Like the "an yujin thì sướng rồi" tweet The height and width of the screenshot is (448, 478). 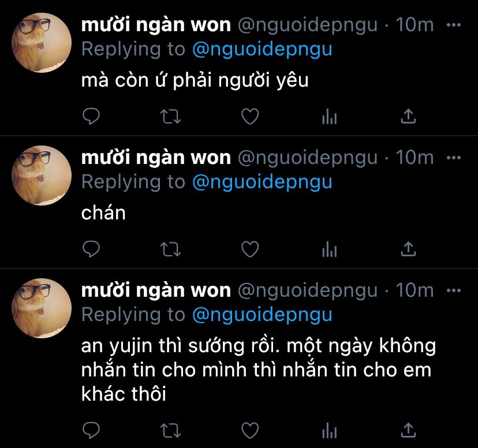point(250,431)
